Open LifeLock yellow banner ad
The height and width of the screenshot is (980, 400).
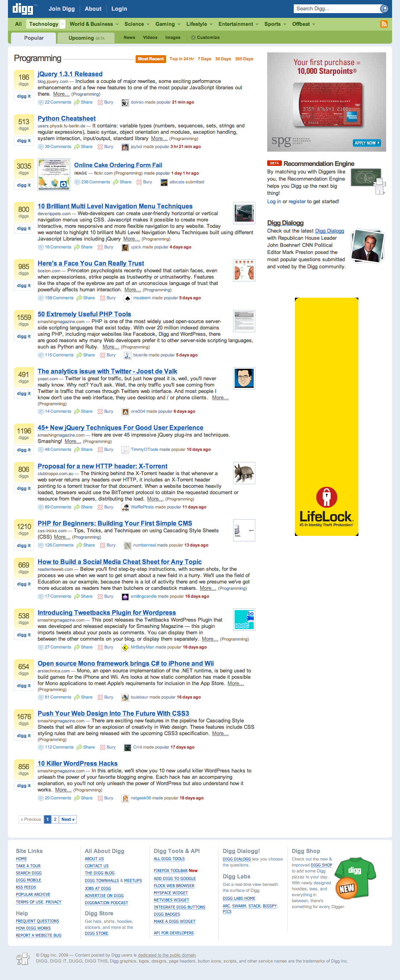[x=326, y=417]
